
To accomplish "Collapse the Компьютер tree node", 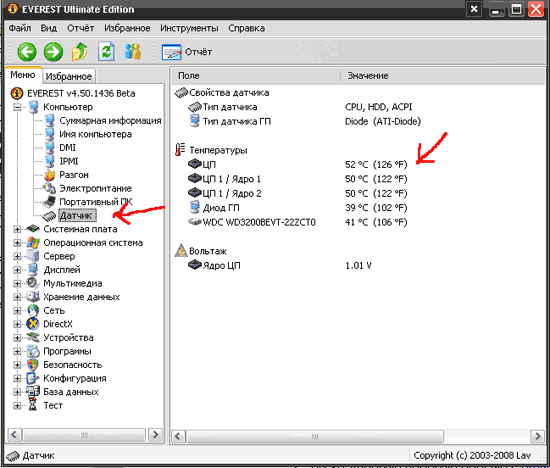I will click(17, 107).
